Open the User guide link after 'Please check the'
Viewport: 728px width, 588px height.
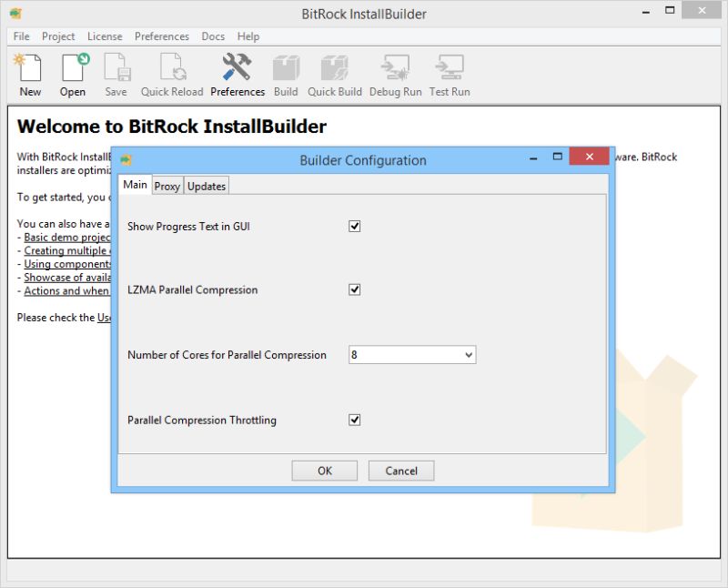tap(104, 318)
